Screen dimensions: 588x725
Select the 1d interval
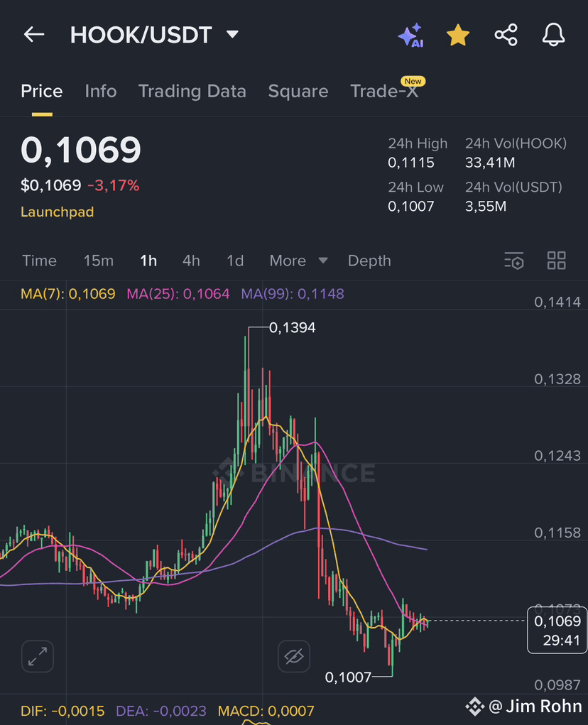(x=235, y=261)
